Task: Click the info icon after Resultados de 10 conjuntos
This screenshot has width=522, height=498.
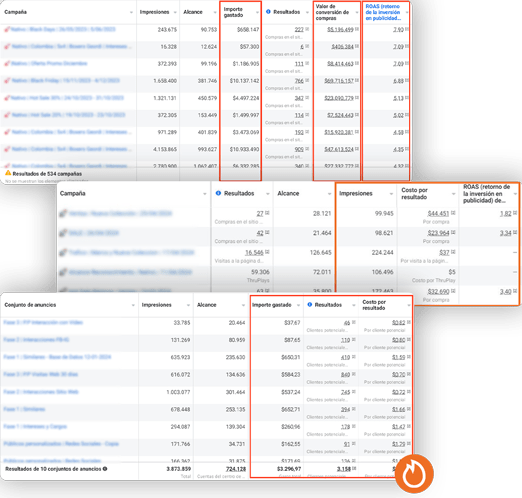Action: click(x=105, y=469)
